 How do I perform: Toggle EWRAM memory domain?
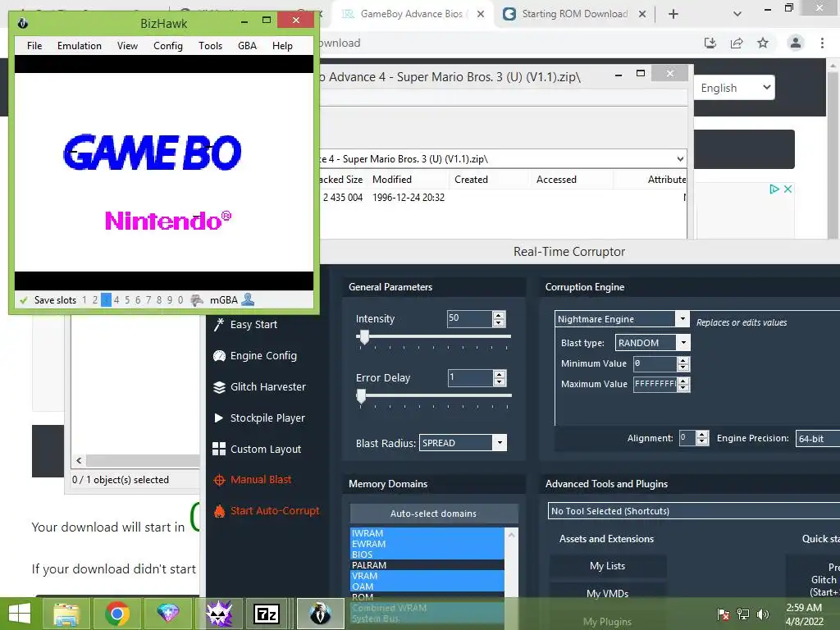point(427,544)
